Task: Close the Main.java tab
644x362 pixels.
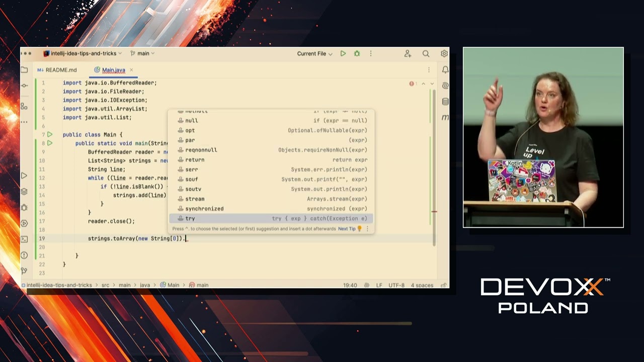Action: click(131, 70)
